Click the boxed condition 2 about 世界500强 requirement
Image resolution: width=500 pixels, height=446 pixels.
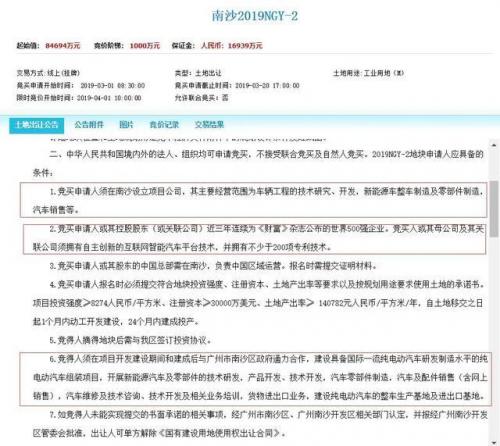pos(254,239)
